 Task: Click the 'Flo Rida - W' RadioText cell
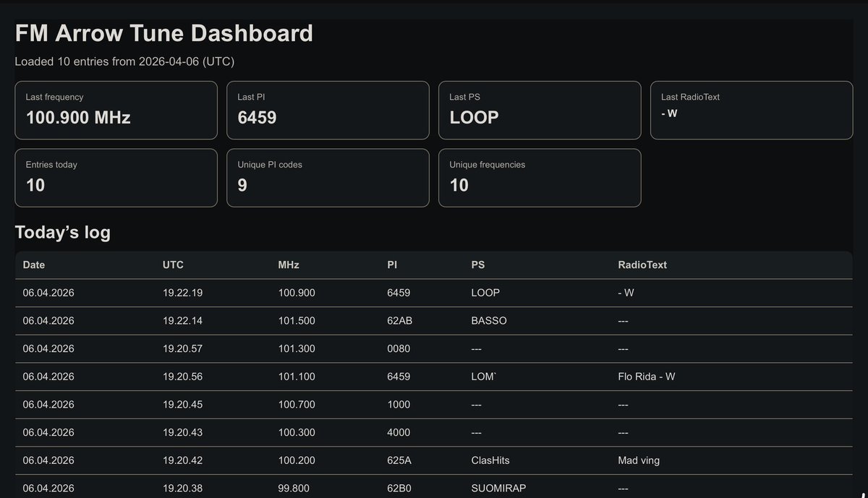tap(647, 377)
